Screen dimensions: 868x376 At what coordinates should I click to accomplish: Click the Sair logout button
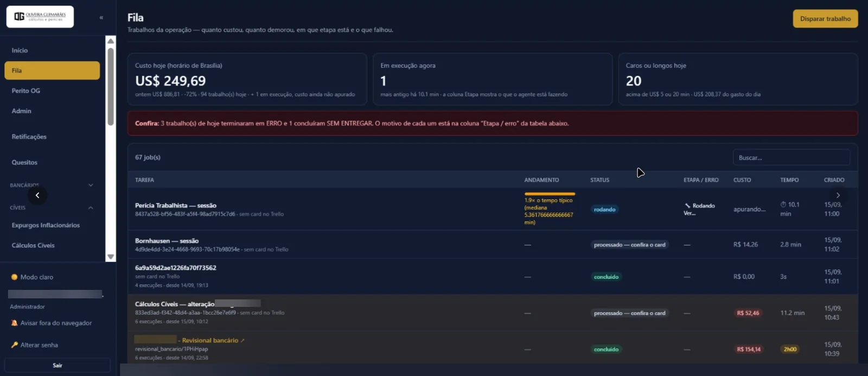58,365
